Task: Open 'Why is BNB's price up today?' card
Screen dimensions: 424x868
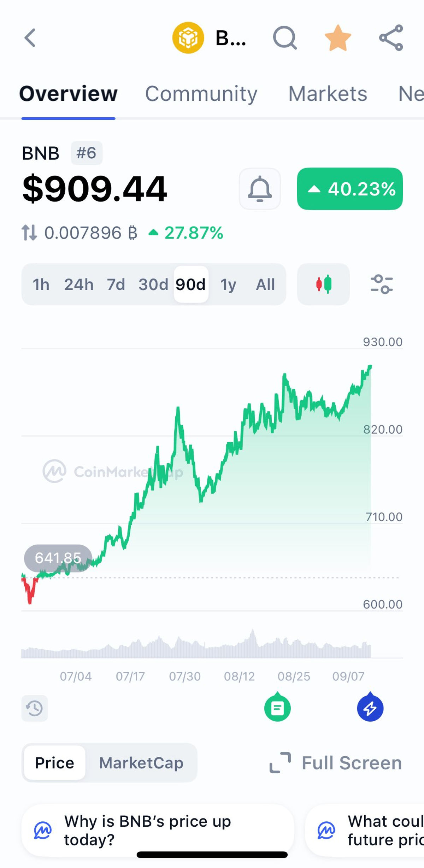Action: (158, 831)
